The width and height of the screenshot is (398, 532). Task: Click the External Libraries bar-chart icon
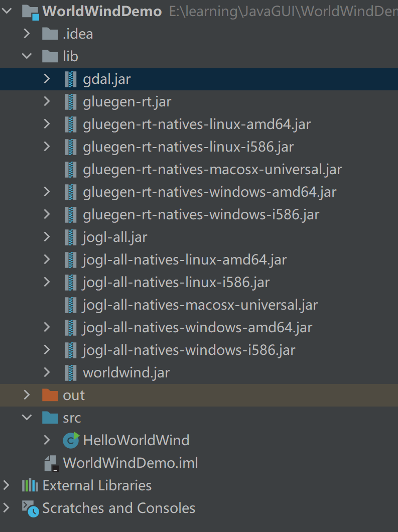(30, 485)
